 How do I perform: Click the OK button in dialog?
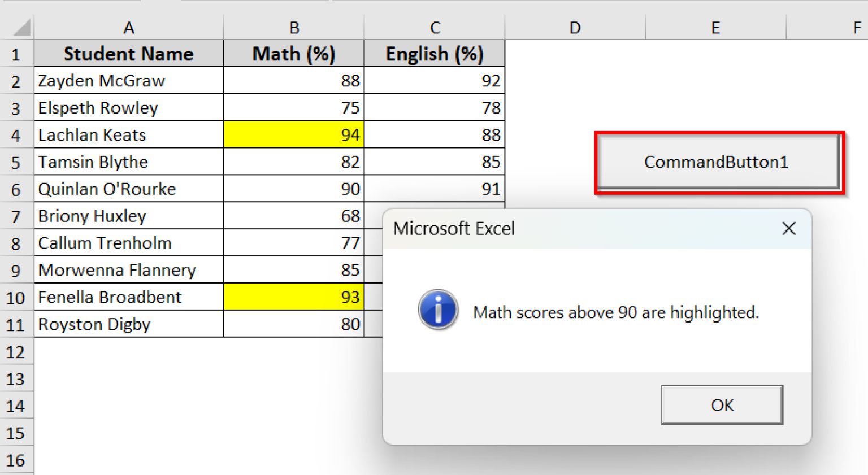click(722, 405)
